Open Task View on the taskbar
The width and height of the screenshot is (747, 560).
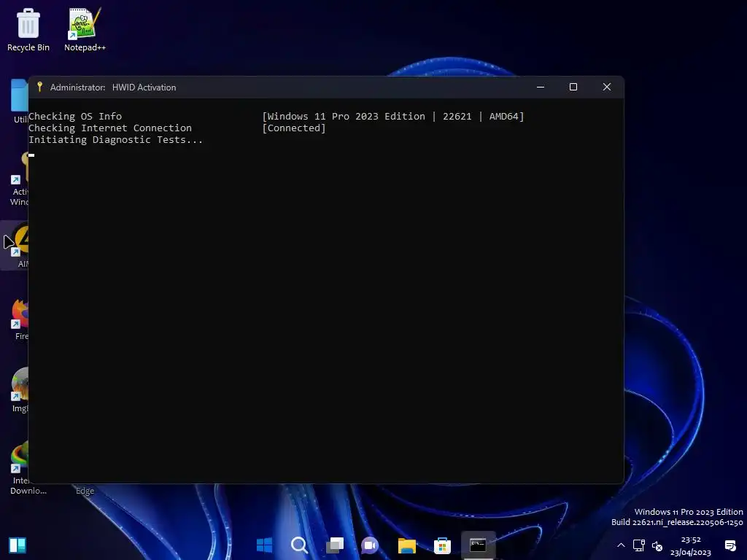click(335, 545)
